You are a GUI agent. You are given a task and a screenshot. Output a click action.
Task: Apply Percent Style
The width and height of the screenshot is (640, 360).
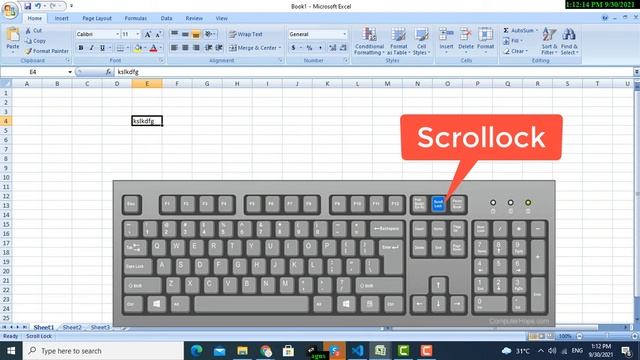coord(309,48)
